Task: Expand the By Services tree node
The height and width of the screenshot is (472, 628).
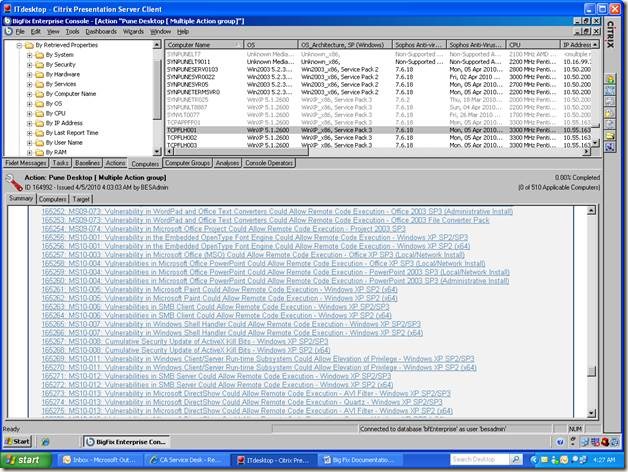Action: [x=29, y=84]
